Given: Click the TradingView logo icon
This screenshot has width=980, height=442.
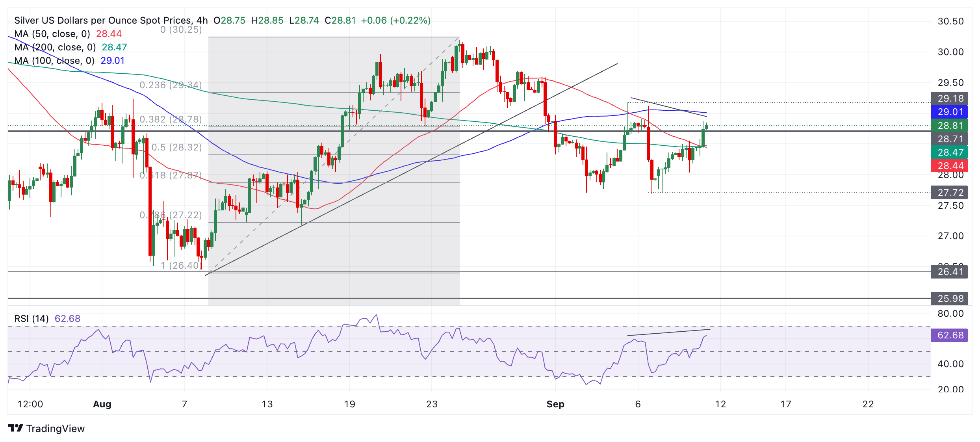Looking at the screenshot, I should (x=16, y=428).
